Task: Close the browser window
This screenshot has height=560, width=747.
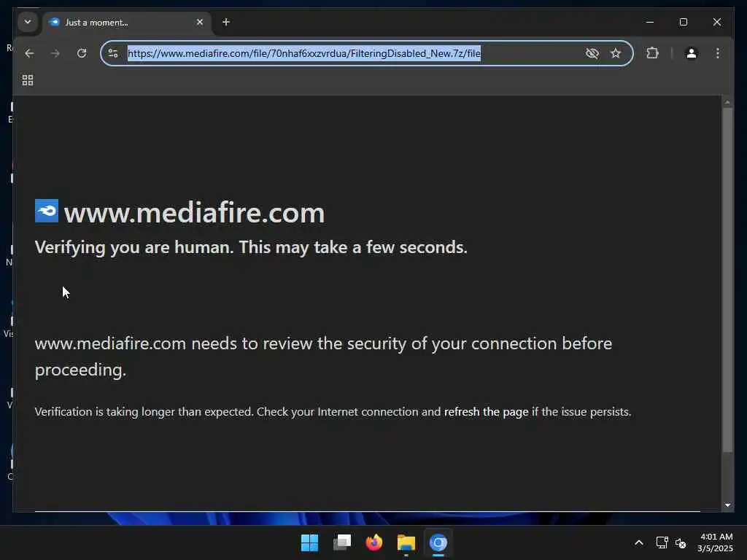Action: 717,22
